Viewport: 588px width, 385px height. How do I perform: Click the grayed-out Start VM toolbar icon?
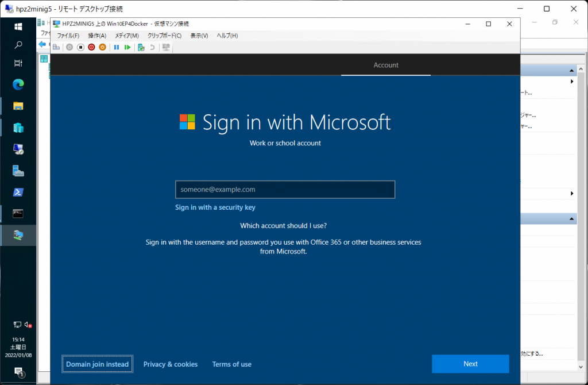(x=69, y=47)
